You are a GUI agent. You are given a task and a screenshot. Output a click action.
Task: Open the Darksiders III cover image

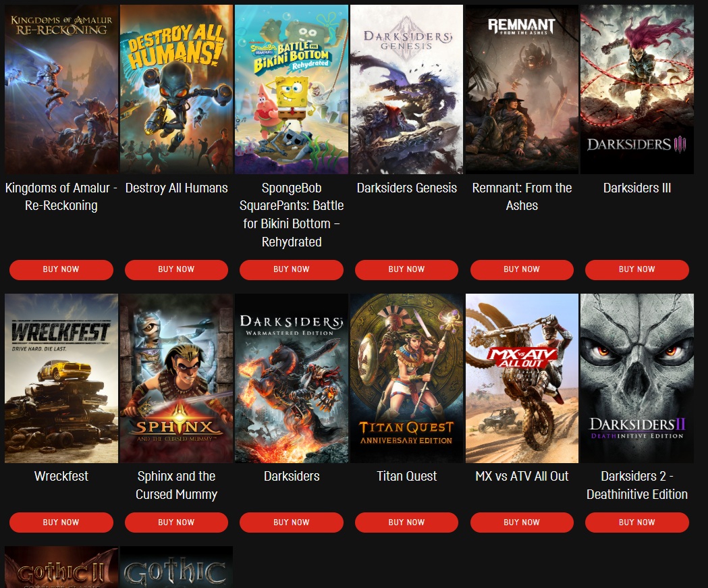click(637, 89)
